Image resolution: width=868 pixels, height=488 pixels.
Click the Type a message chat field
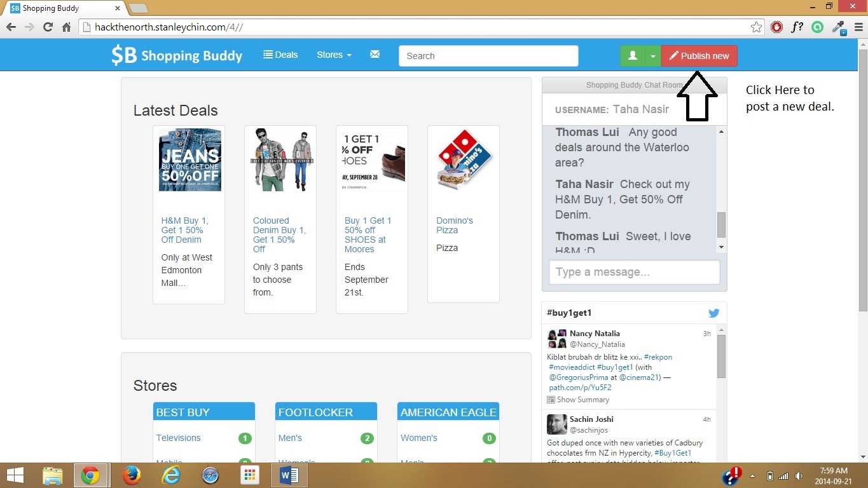coord(635,272)
